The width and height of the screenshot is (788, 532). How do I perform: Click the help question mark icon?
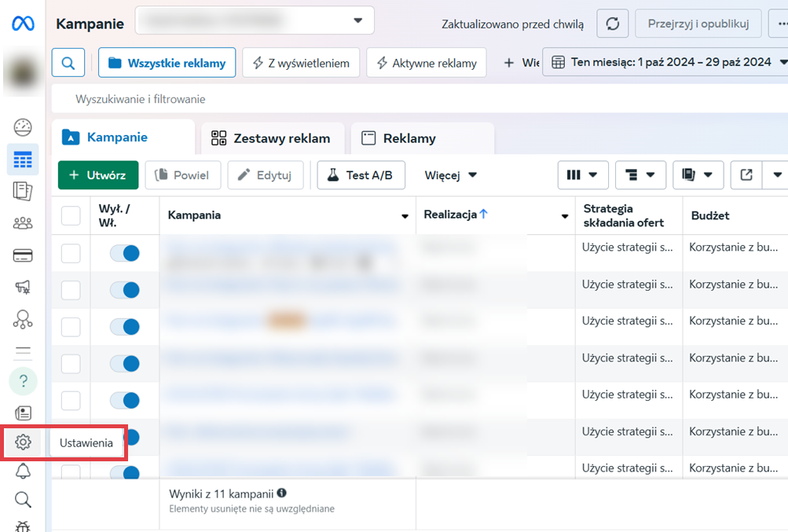point(23,382)
